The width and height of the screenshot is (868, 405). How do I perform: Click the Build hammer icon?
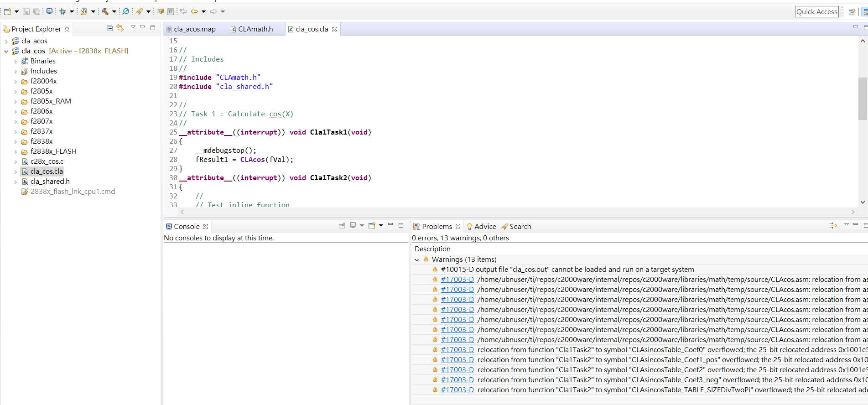click(105, 11)
